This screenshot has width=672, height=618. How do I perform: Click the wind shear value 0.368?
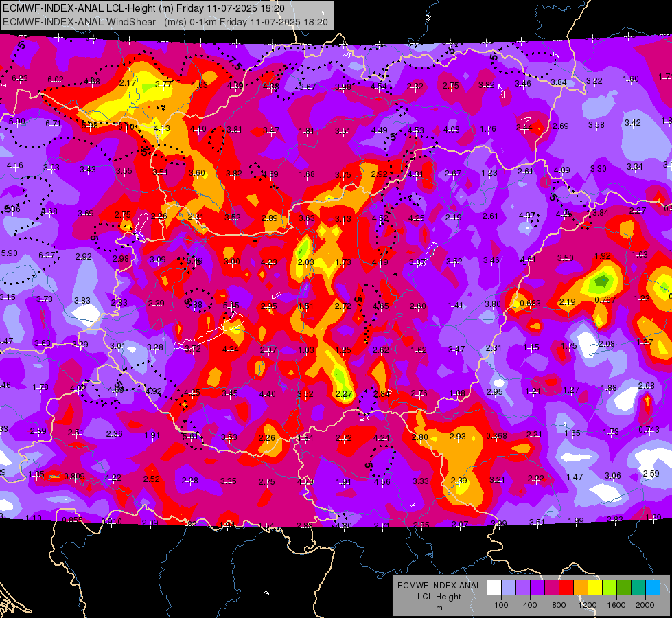496,436
